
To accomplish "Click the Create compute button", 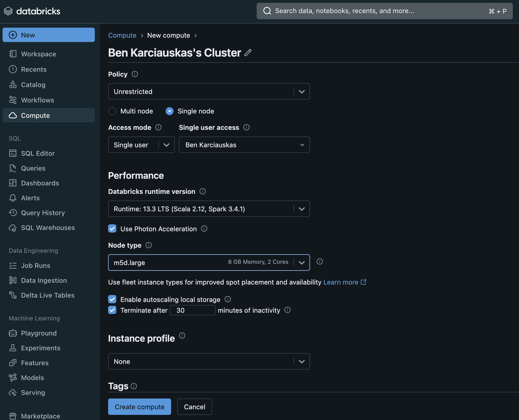I will 139,406.
